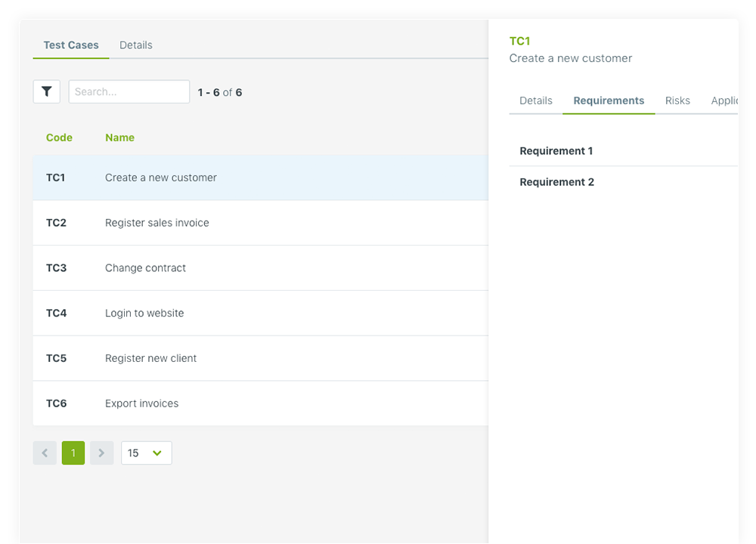Select the Requirements tab
This screenshot has width=756, height=544.
click(x=609, y=100)
